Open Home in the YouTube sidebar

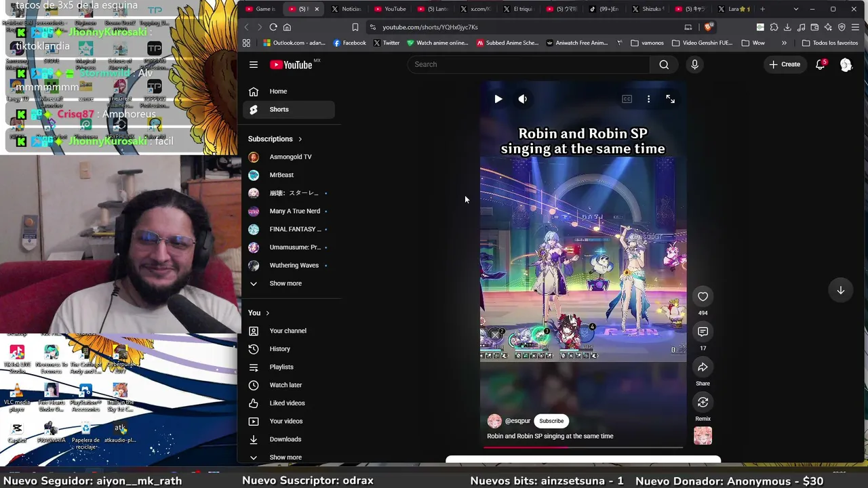[289, 91]
